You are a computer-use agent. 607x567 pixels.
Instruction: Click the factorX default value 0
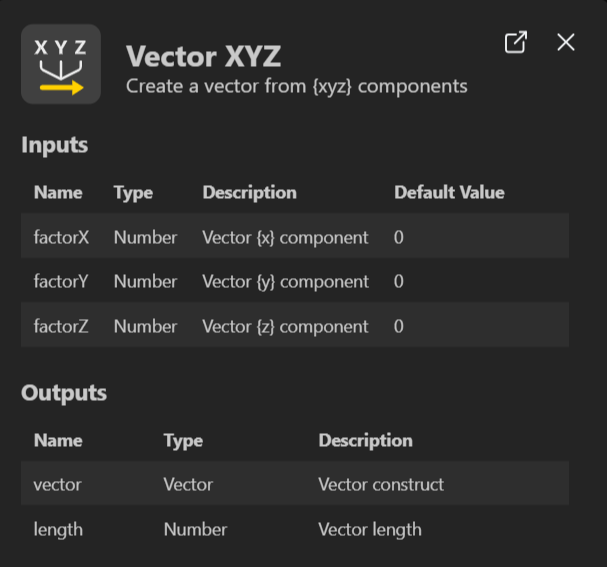pos(398,238)
